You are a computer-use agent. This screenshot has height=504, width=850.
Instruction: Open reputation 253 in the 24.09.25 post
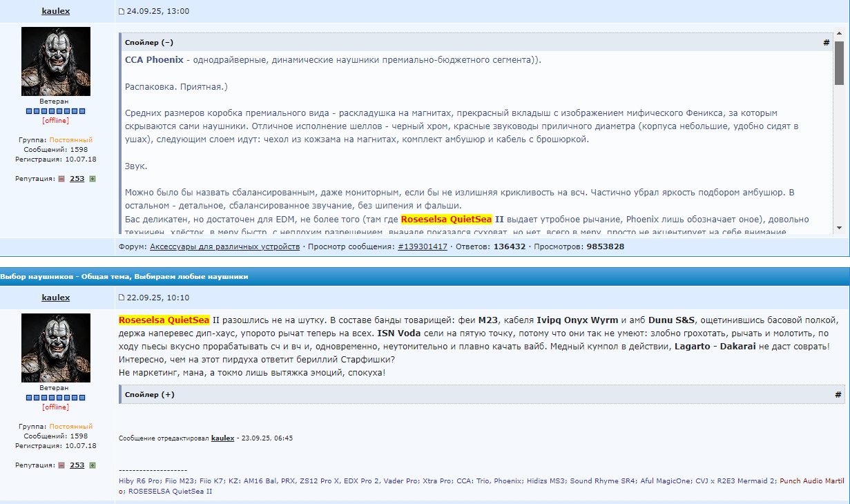77,178
